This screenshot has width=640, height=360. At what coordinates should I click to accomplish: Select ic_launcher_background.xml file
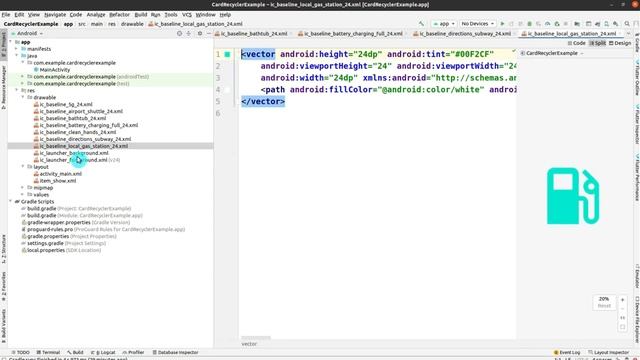71,153
